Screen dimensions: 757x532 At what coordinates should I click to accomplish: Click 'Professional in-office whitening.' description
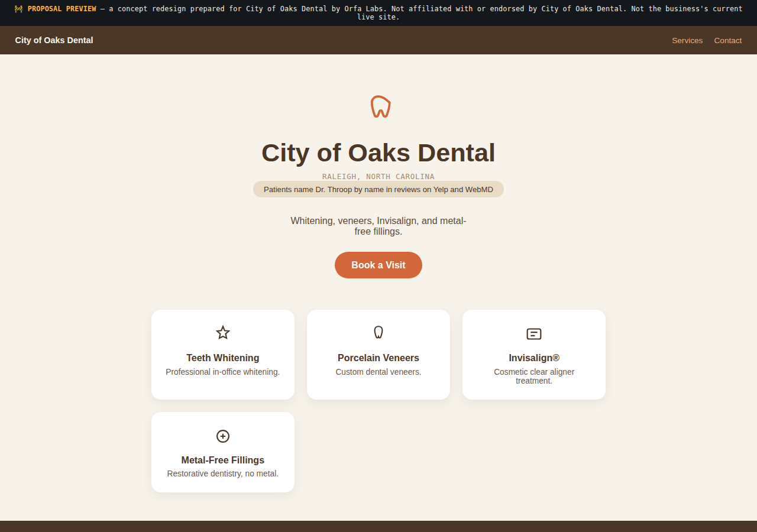click(223, 372)
